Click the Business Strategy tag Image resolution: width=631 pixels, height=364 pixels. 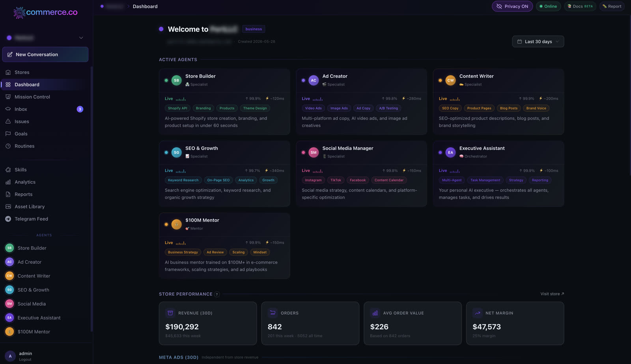183,253
